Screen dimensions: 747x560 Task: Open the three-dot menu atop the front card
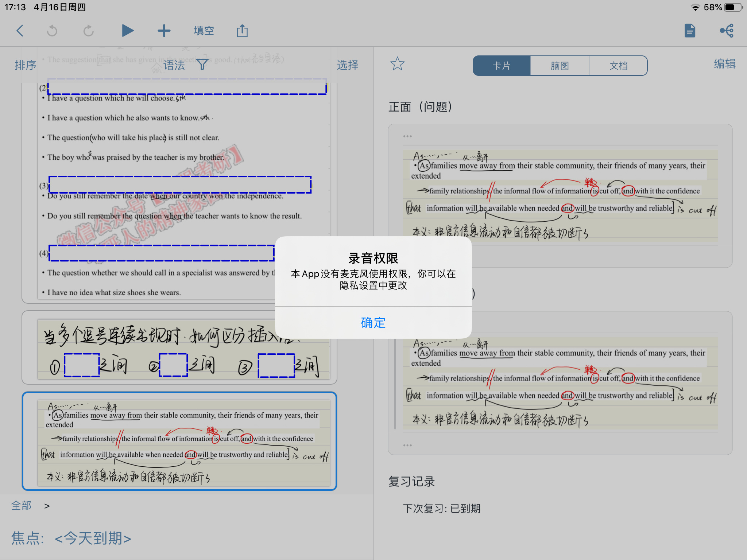tap(407, 136)
